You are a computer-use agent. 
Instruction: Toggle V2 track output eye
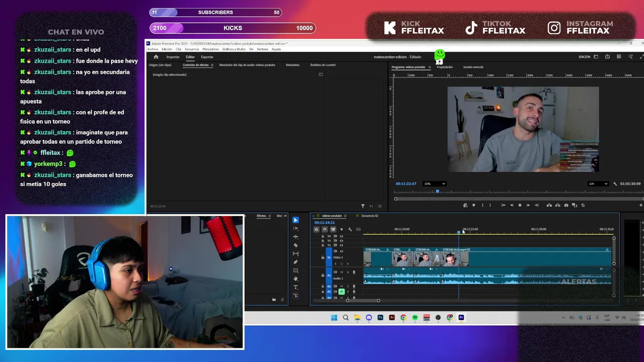(342, 245)
